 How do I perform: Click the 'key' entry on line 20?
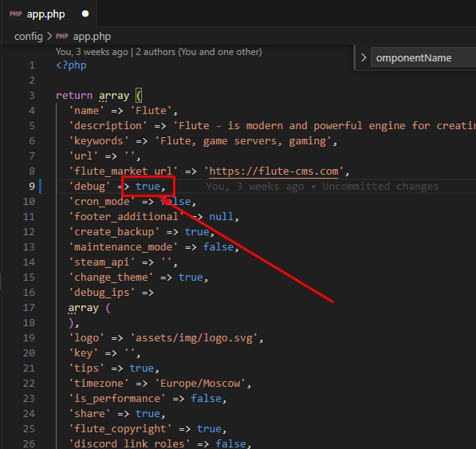coord(84,353)
